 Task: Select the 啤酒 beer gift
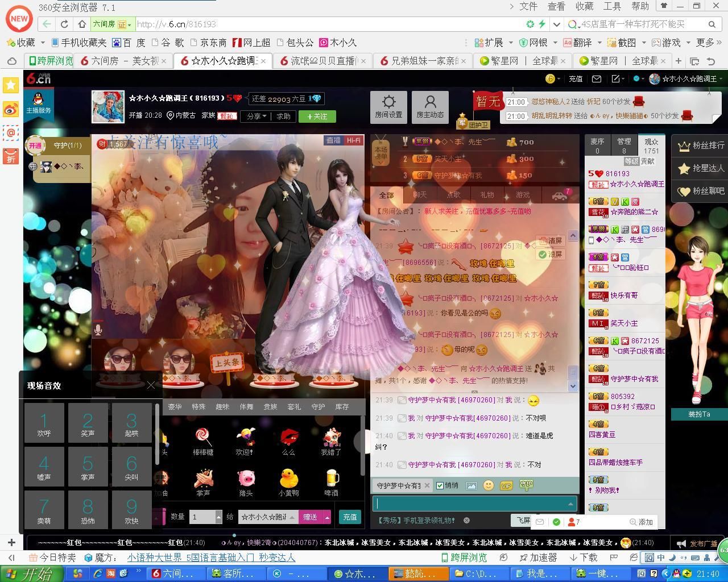pos(332,483)
